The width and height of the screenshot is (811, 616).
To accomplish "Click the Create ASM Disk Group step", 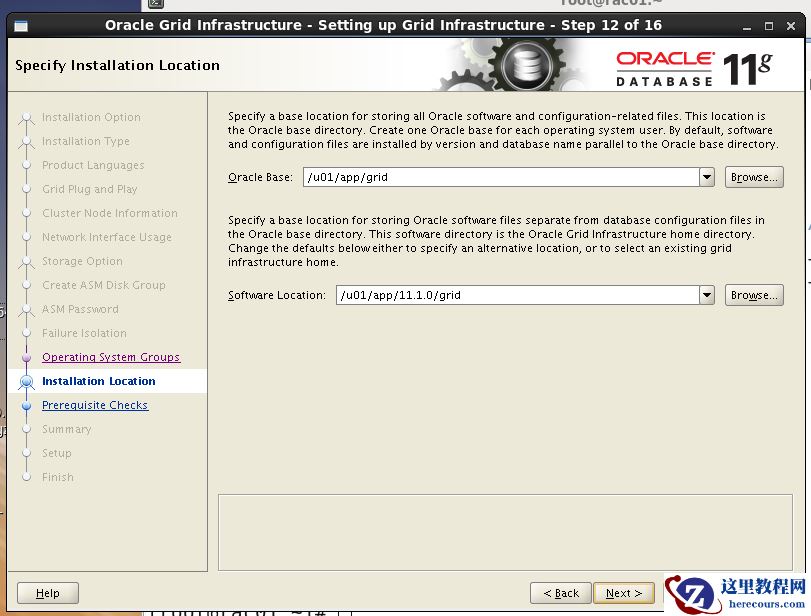I will coord(103,285).
